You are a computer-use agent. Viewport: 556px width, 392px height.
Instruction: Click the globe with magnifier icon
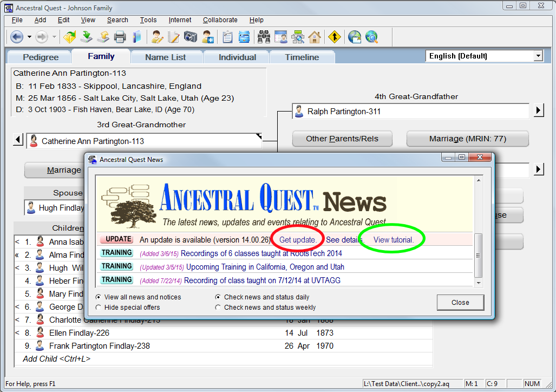pos(371,37)
